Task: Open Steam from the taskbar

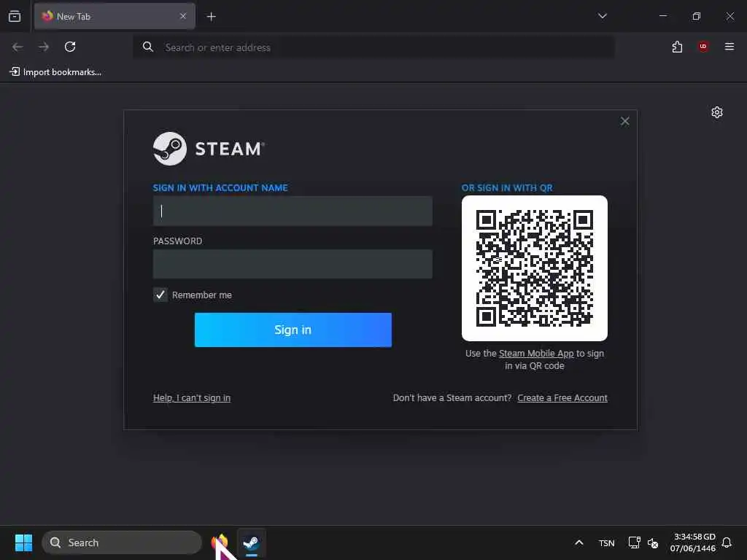Action: click(x=251, y=542)
